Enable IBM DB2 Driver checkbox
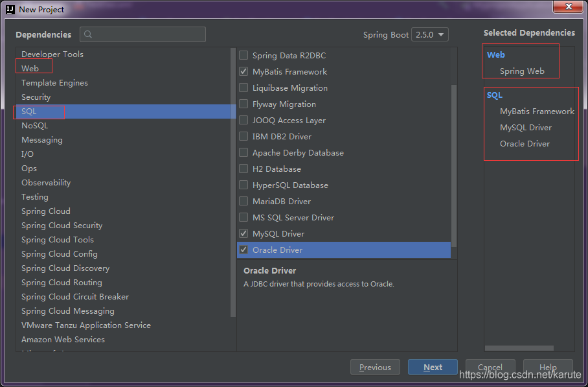588x387 pixels. (243, 136)
